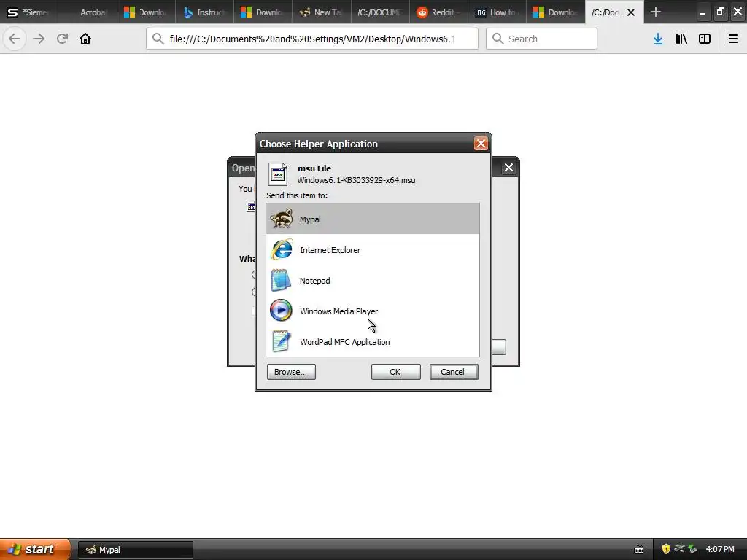Viewport: 747px width, 560px height.
Task: Click the address bar URL field
Action: point(312,39)
